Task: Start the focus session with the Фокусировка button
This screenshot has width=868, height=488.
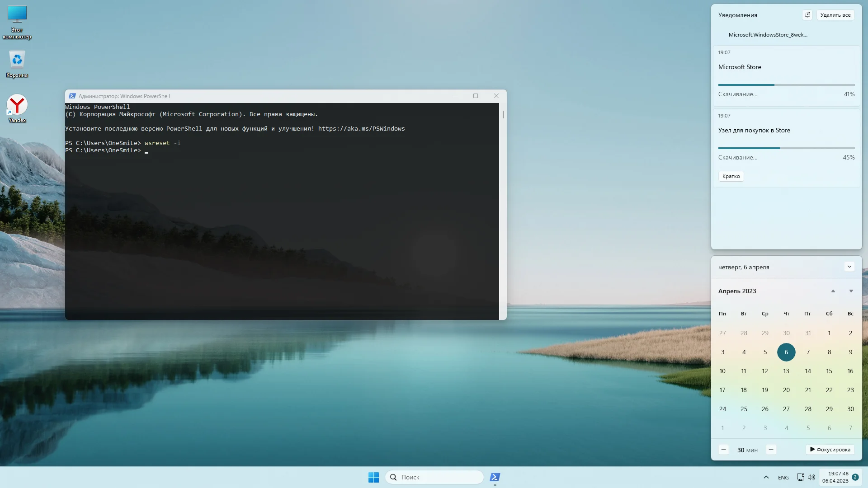Action: (830, 450)
